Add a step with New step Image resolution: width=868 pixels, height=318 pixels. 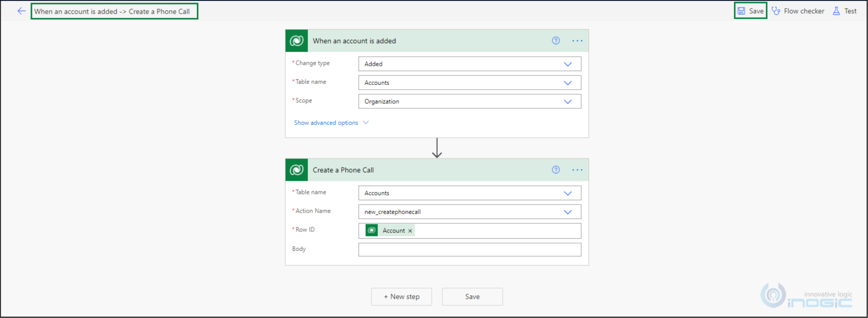click(401, 297)
